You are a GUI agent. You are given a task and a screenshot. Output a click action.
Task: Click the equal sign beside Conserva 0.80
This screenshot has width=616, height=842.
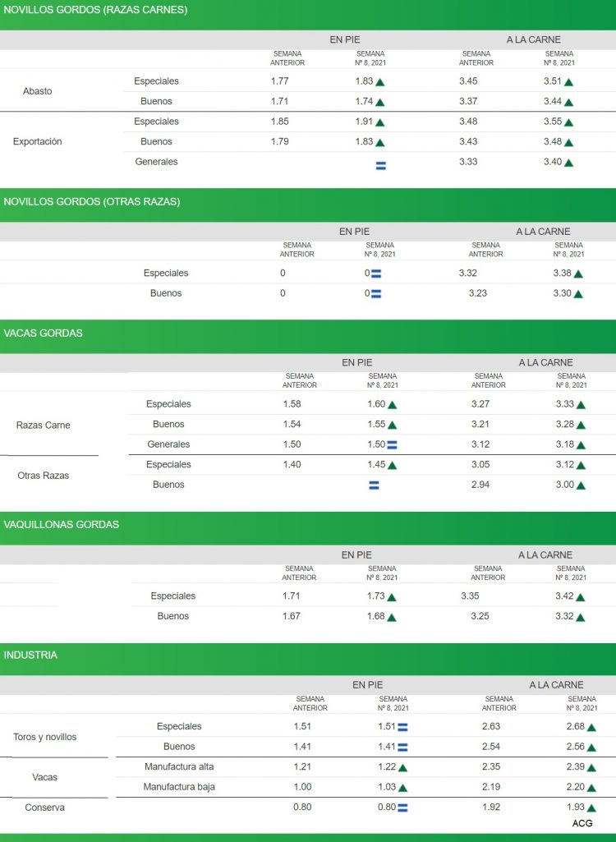[402, 807]
